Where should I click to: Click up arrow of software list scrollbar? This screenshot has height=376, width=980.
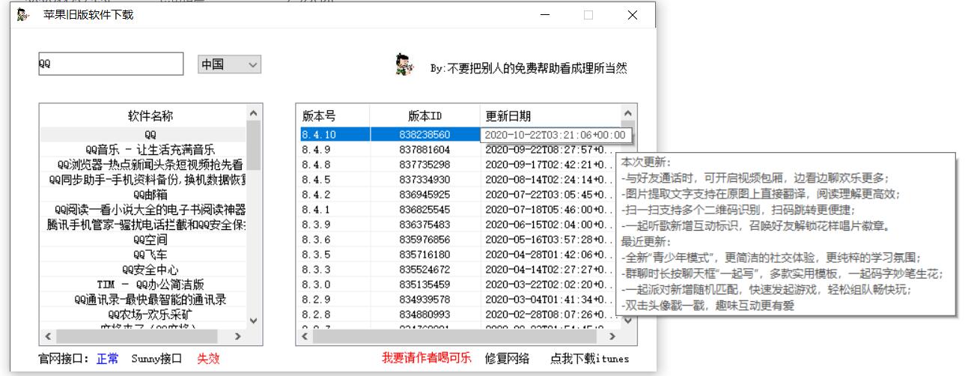click(x=253, y=113)
